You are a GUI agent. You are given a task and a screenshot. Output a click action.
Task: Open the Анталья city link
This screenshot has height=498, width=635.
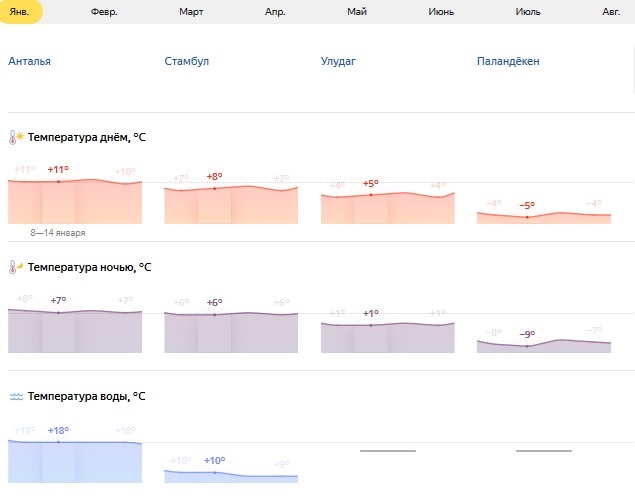pyautogui.click(x=30, y=61)
